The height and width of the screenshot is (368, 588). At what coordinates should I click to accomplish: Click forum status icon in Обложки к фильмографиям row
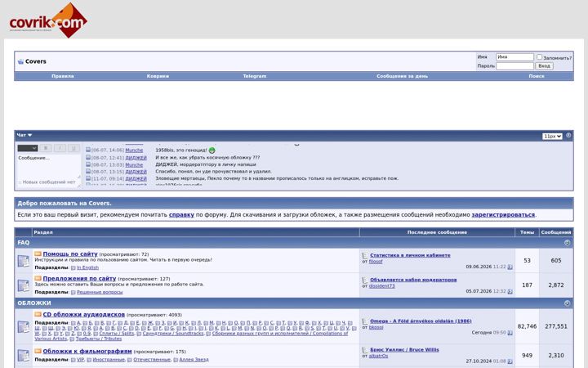23,356
